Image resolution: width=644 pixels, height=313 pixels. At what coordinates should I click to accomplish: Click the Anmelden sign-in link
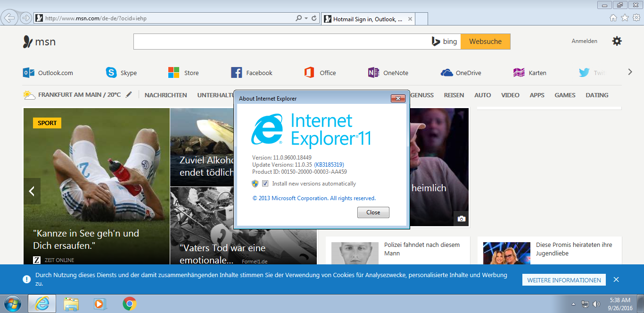pos(585,41)
